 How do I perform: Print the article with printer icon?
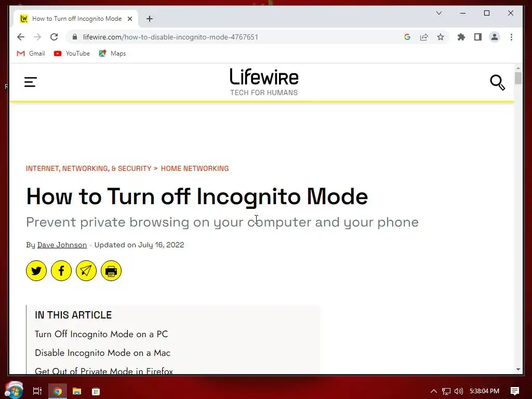pyautogui.click(x=111, y=271)
